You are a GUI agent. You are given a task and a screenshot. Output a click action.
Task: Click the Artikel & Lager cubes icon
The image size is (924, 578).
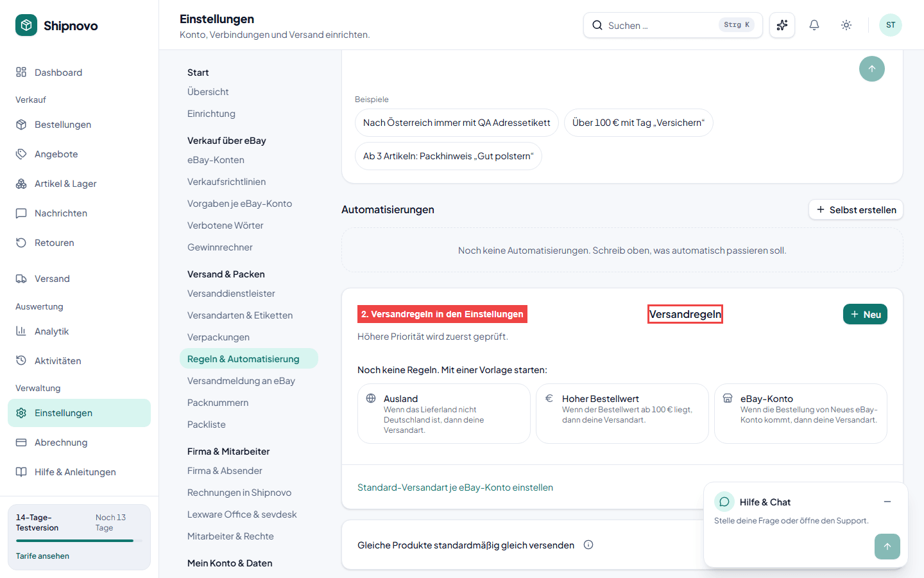[21, 184]
